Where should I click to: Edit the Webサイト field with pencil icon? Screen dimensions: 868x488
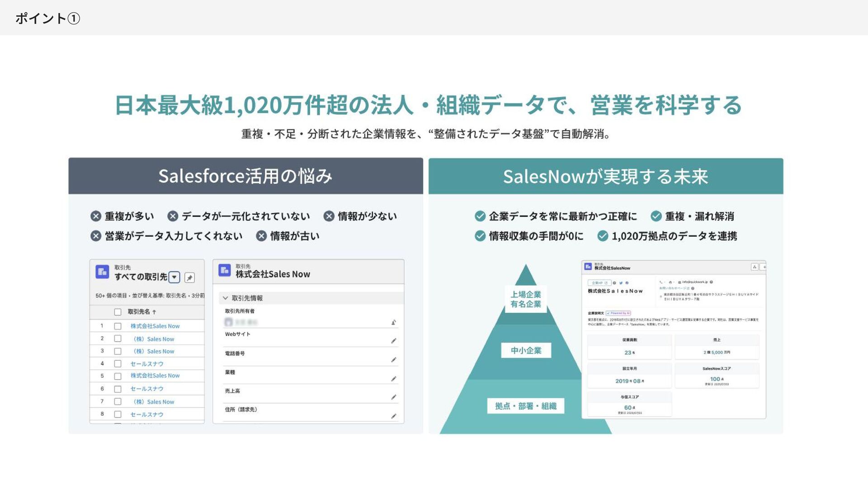click(394, 341)
